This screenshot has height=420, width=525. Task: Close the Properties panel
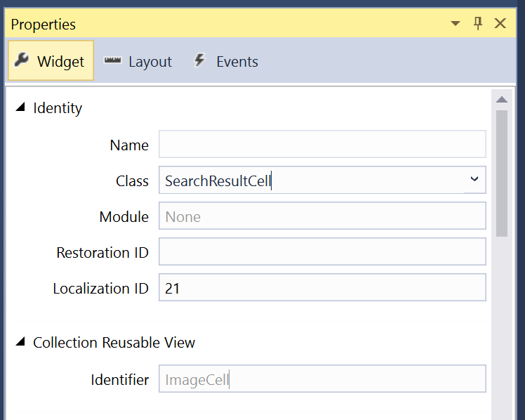tap(500, 23)
